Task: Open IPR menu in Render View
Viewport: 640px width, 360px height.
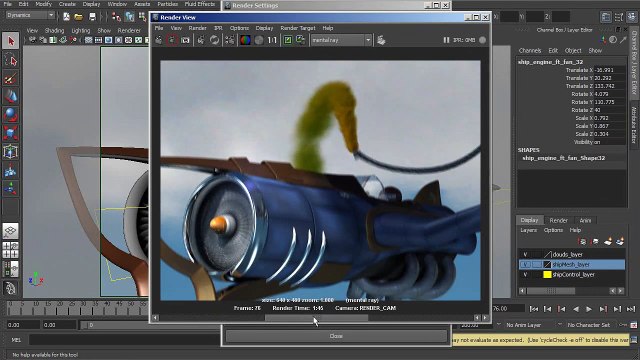Action: [218, 28]
